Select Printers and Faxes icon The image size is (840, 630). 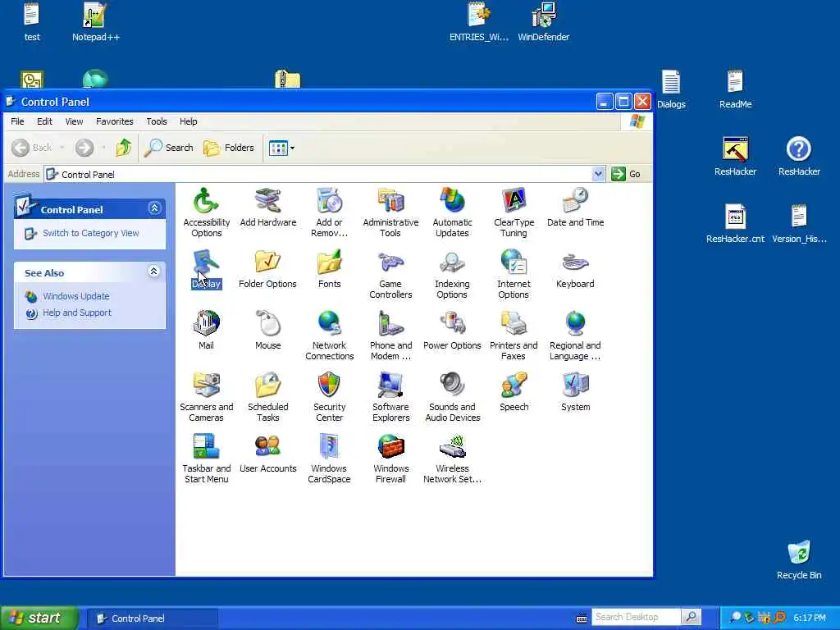click(x=514, y=324)
